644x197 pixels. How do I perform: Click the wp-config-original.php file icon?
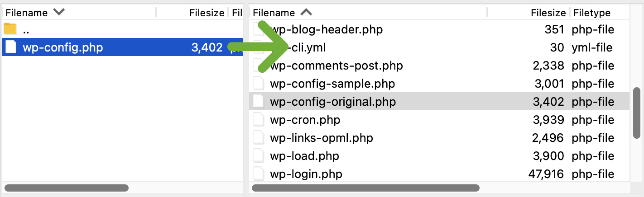pyautogui.click(x=259, y=102)
